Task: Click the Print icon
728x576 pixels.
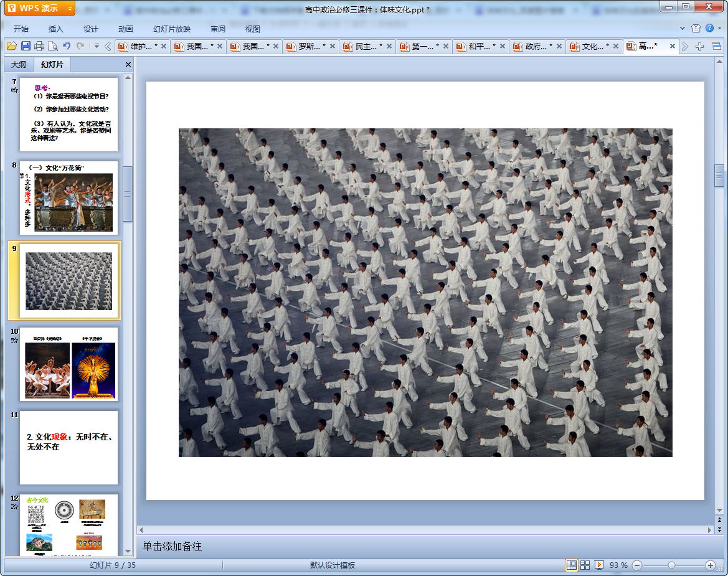Action: [39, 46]
